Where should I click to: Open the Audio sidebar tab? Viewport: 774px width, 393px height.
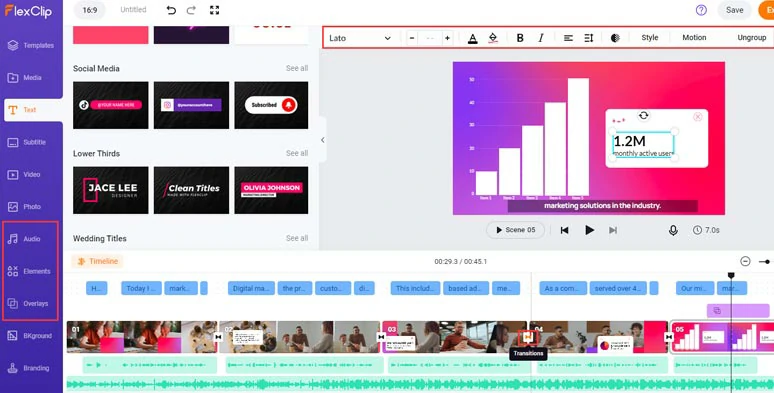point(31,239)
